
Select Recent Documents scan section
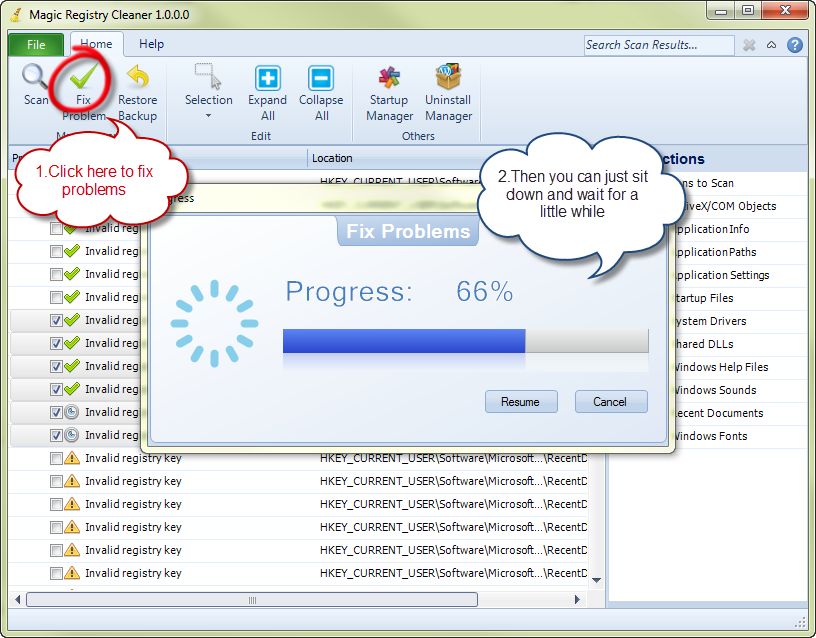pos(719,413)
